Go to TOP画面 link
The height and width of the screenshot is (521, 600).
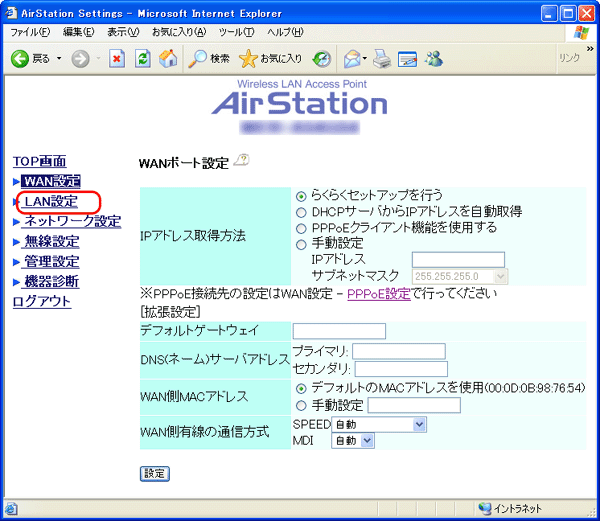point(39,161)
